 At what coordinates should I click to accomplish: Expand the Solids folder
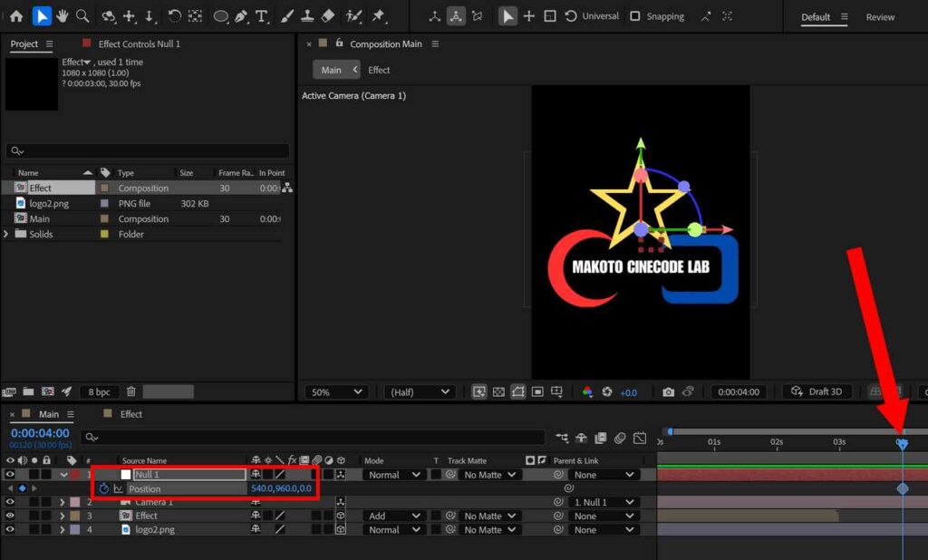[6, 234]
